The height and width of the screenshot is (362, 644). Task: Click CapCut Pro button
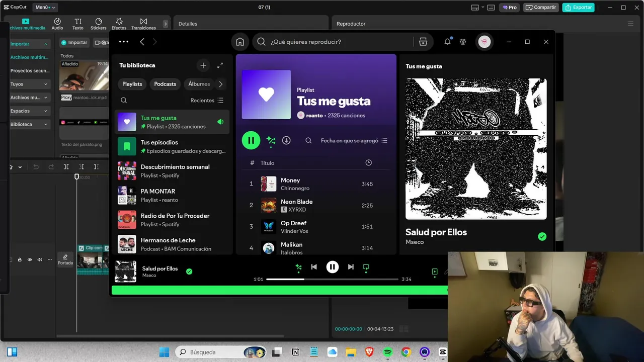(509, 7)
